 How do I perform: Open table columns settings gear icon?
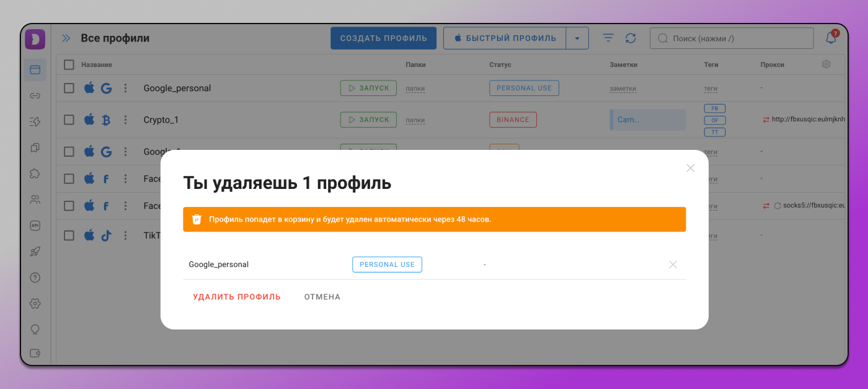pos(826,64)
